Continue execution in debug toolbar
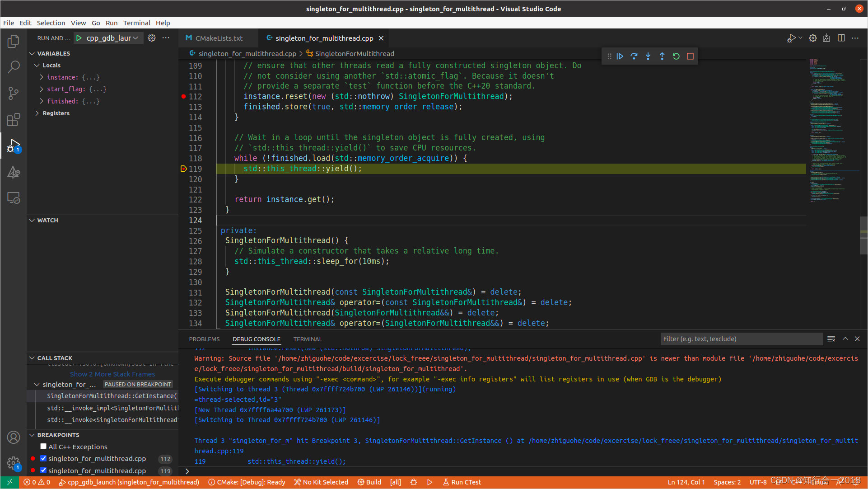Image resolution: width=868 pixels, height=489 pixels. click(620, 56)
